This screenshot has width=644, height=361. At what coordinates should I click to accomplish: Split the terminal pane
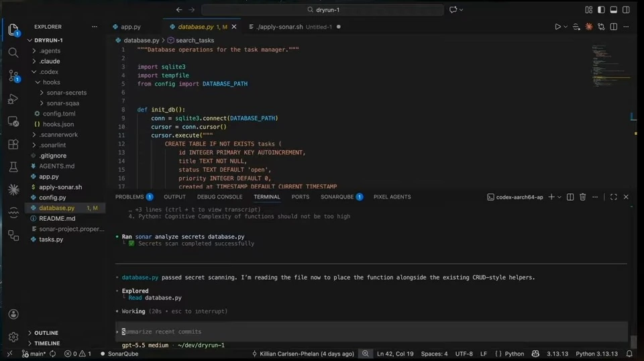pyautogui.click(x=570, y=197)
